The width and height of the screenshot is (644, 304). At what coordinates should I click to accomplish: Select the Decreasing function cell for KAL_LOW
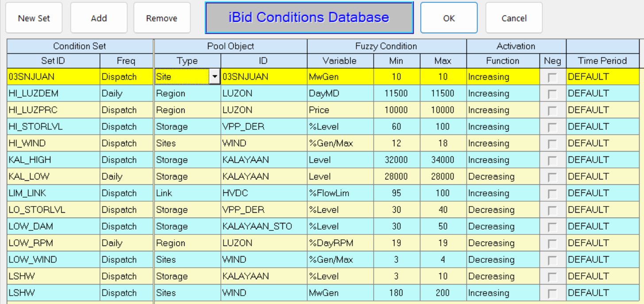[x=503, y=176]
